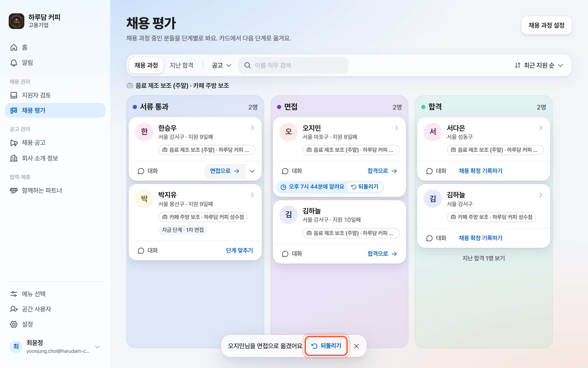The height and width of the screenshot is (368, 588).
Task: Open 알림 notifications
Action: pyautogui.click(x=55, y=63)
